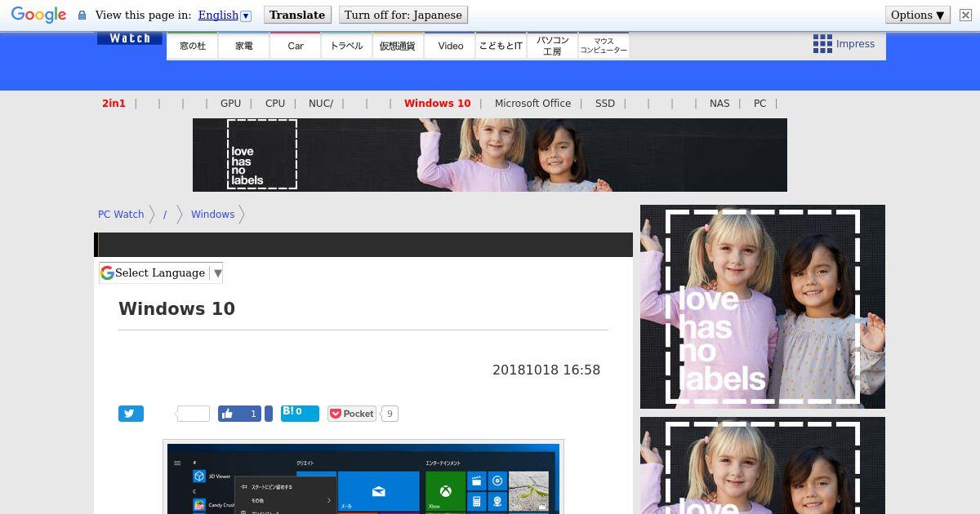Click the Translate button

coord(297,15)
